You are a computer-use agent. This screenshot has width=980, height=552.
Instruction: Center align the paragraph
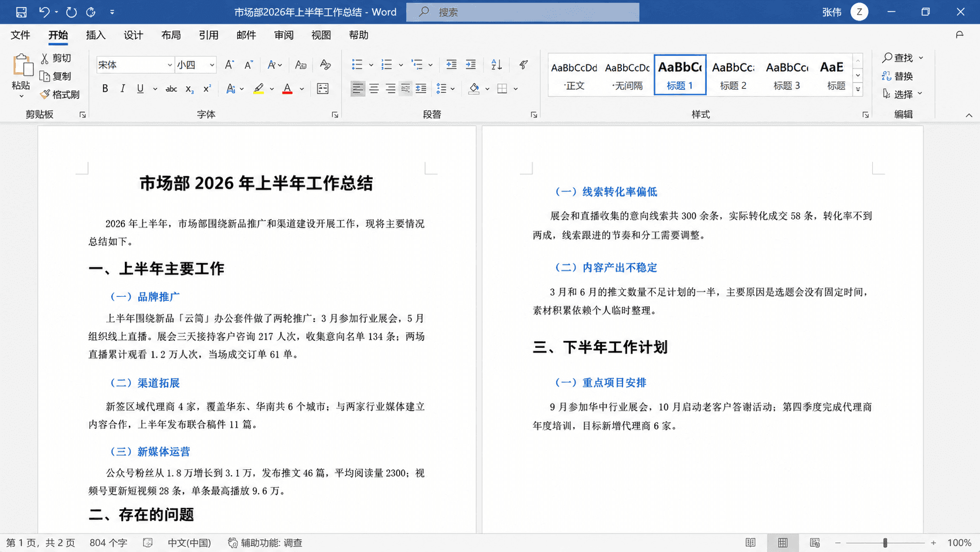374,89
